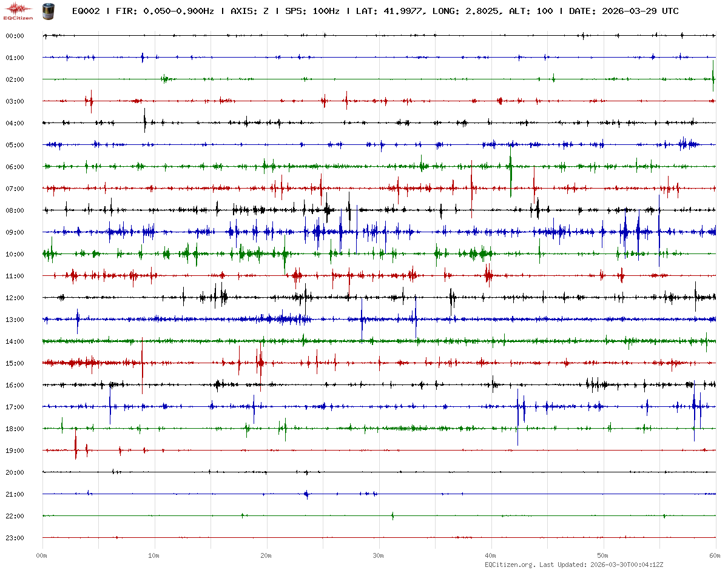Select the 18:00 hour row label
Image resolution: width=728 pixels, height=570 pixels.
click(15, 429)
